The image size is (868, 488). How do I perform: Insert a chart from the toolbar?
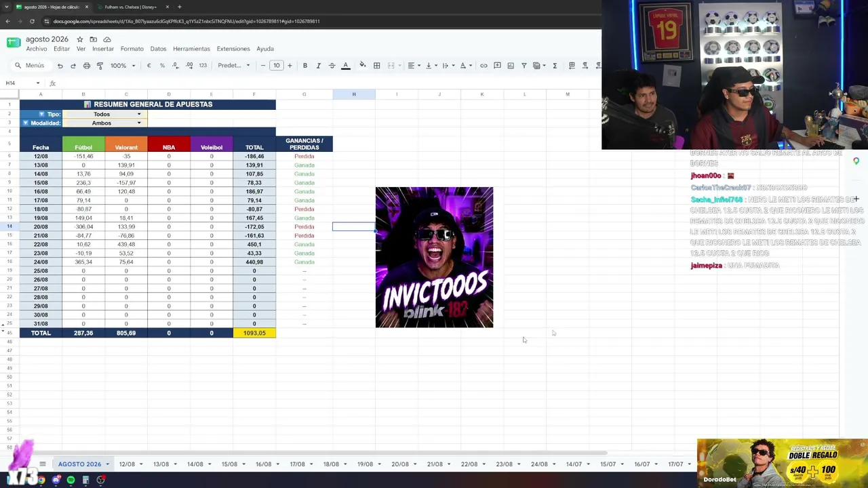(x=511, y=66)
